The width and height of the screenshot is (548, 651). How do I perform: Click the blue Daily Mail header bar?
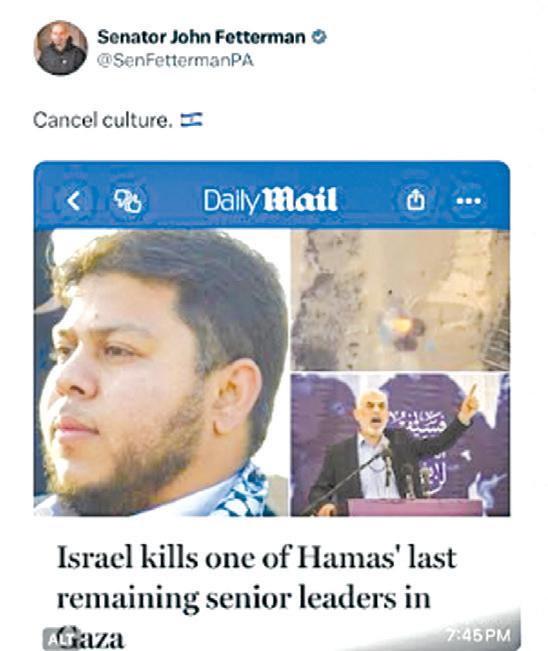point(272,195)
